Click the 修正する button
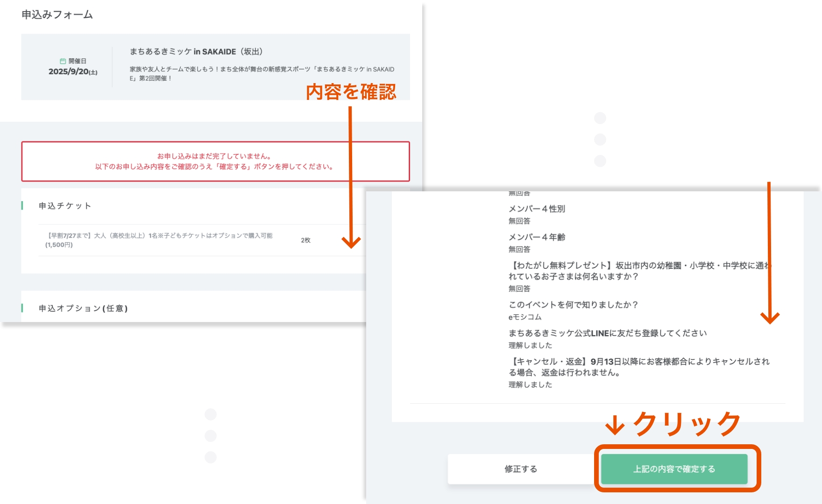The height and width of the screenshot is (504, 822). [x=521, y=469]
